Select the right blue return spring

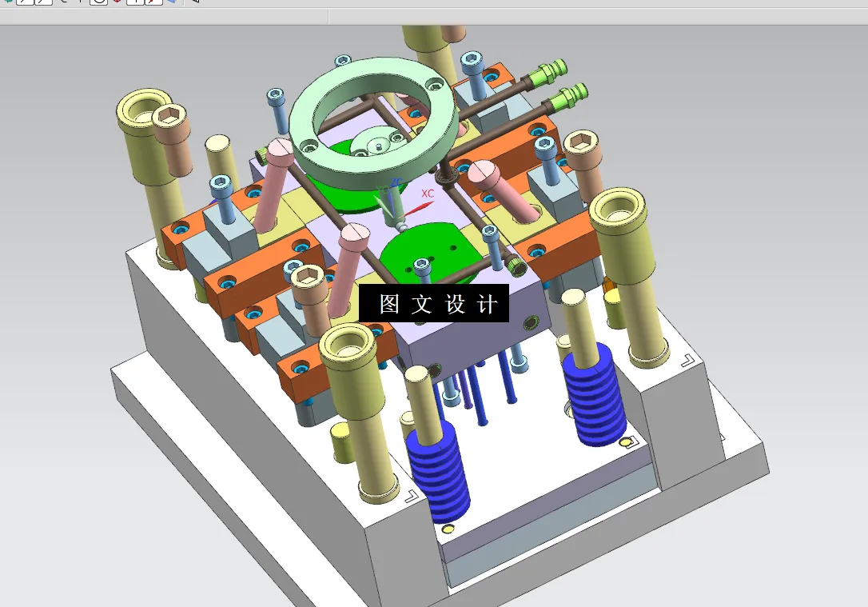[x=595, y=395]
